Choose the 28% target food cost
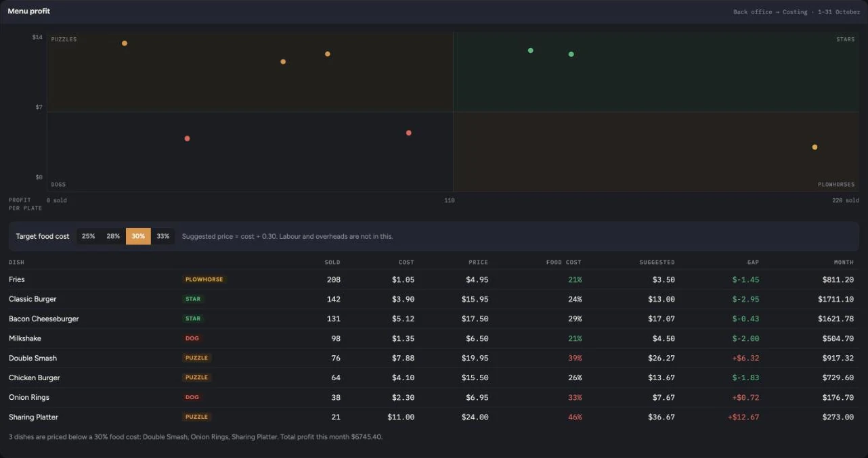Image resolution: width=868 pixels, height=458 pixels. tap(113, 236)
